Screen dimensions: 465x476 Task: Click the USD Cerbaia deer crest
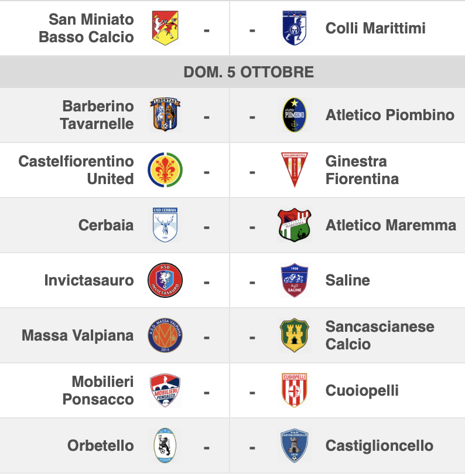165,225
